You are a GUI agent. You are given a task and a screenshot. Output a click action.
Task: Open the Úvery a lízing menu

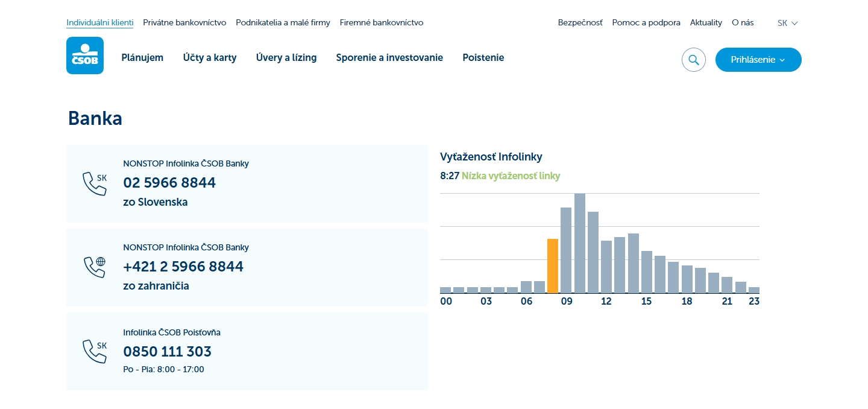(x=286, y=58)
